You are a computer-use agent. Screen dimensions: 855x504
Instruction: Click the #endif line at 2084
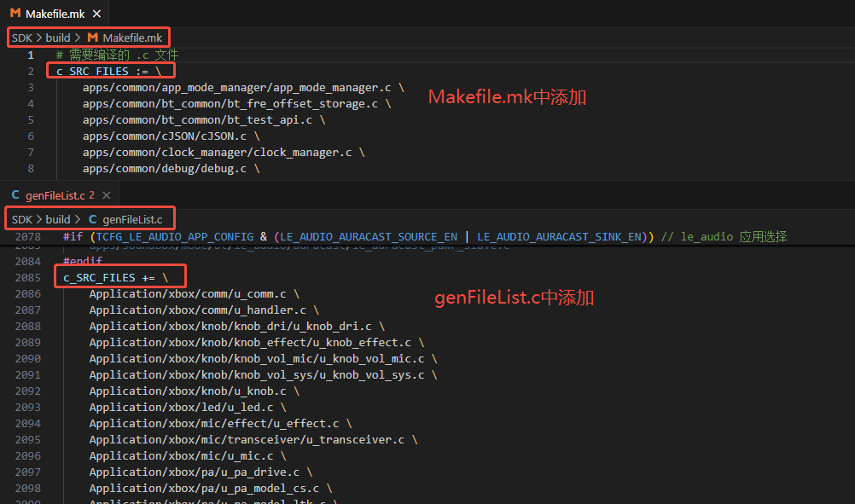pos(82,261)
